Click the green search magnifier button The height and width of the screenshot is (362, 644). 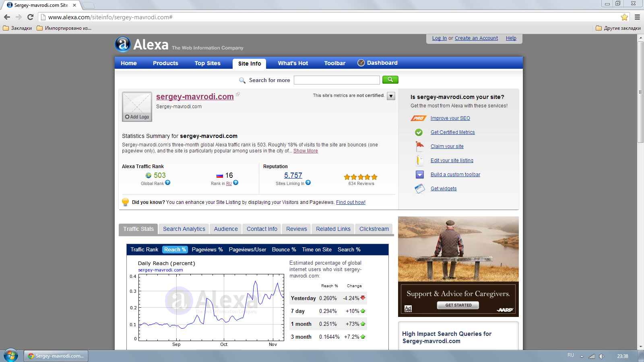pos(390,80)
